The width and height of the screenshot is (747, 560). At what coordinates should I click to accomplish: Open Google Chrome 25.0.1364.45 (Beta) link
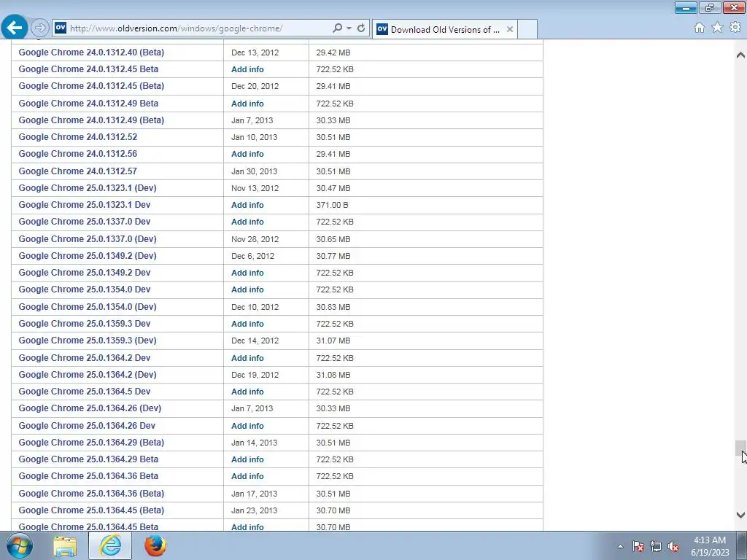click(91, 510)
